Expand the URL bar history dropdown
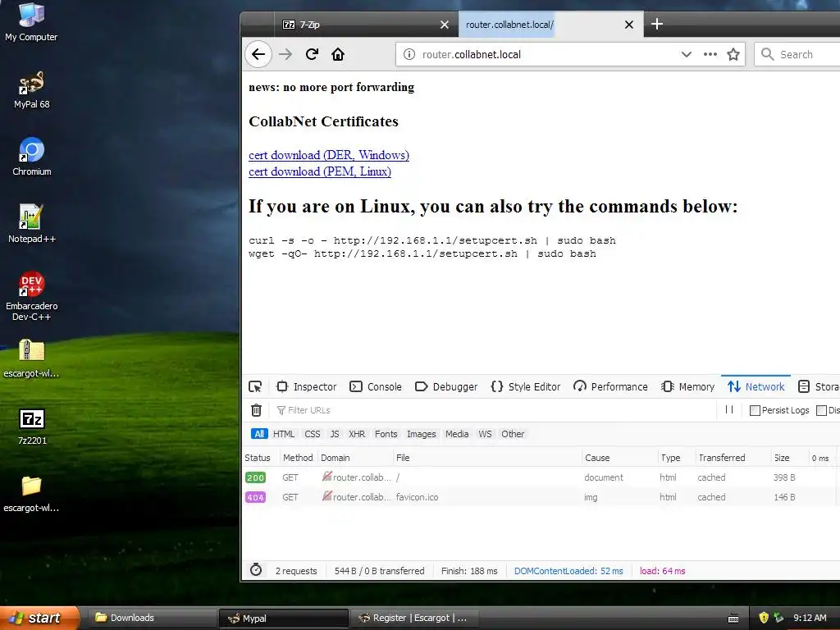This screenshot has height=630, width=840. (687, 54)
